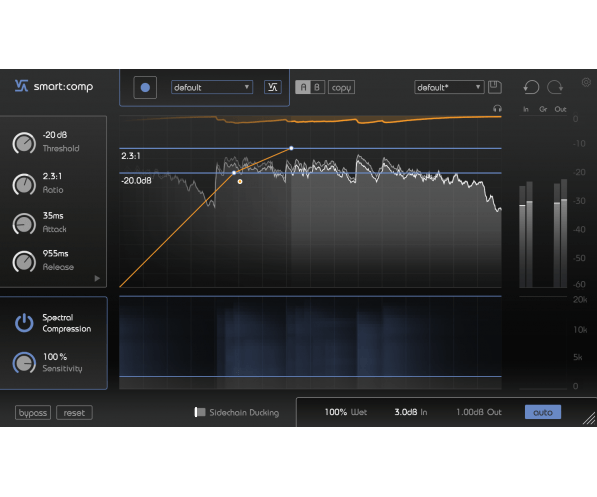
Task: Open the default profile dropdown
Action: [x=212, y=88]
